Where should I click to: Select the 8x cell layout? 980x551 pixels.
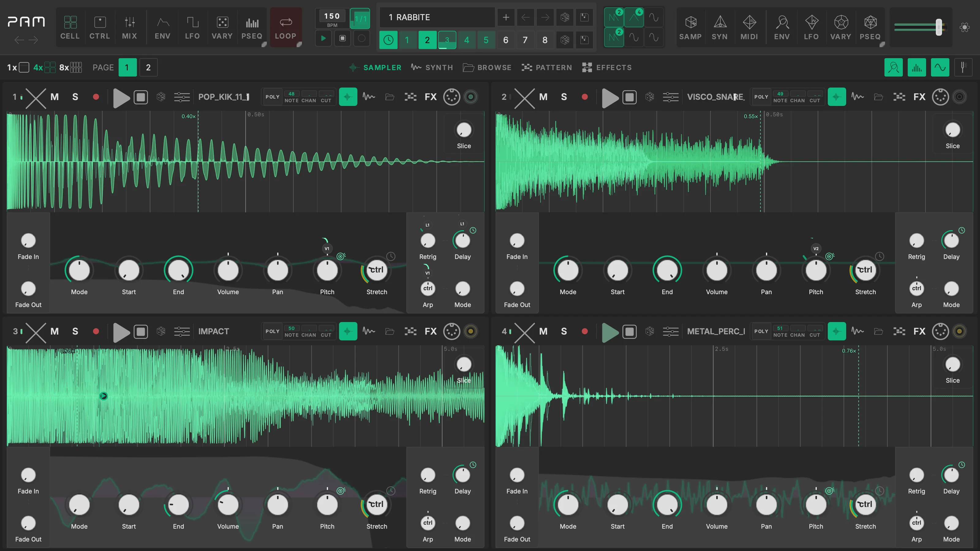[x=70, y=68]
